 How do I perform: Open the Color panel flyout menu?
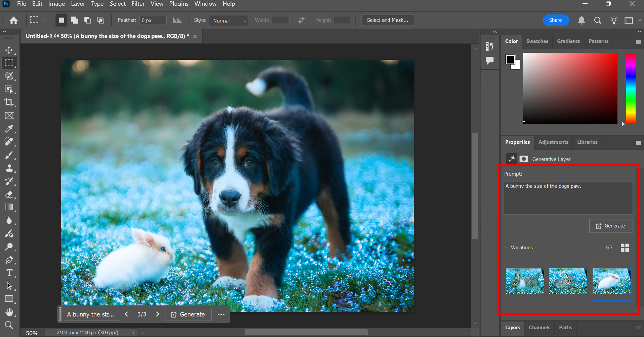pyautogui.click(x=638, y=42)
